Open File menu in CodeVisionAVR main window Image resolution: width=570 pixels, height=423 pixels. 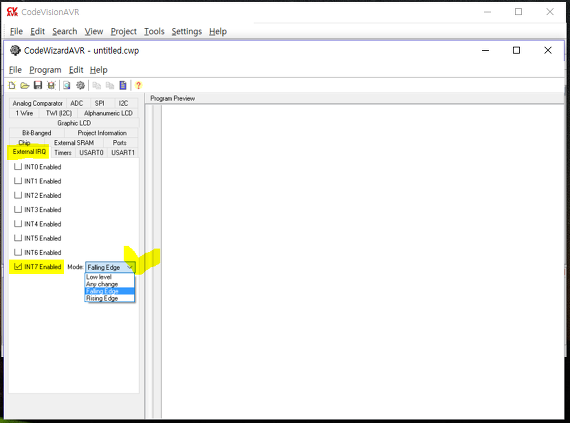coord(16,32)
